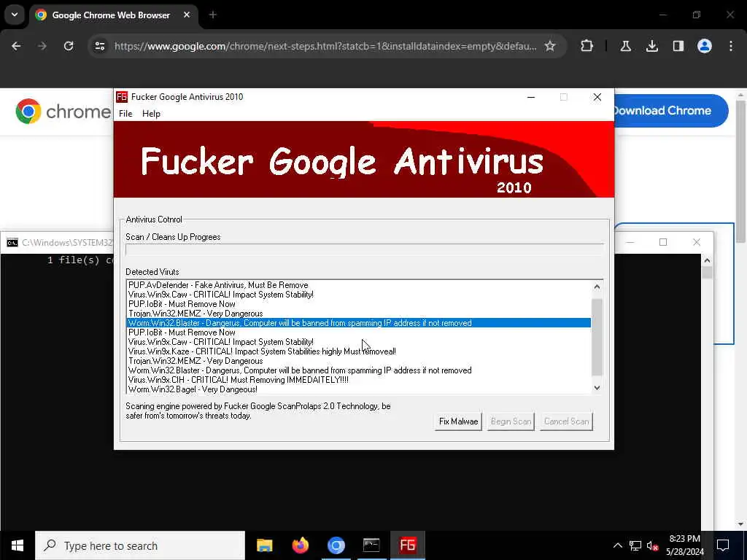Open the taskbar clock and date
The height and width of the screenshot is (560, 747).
coord(684,545)
